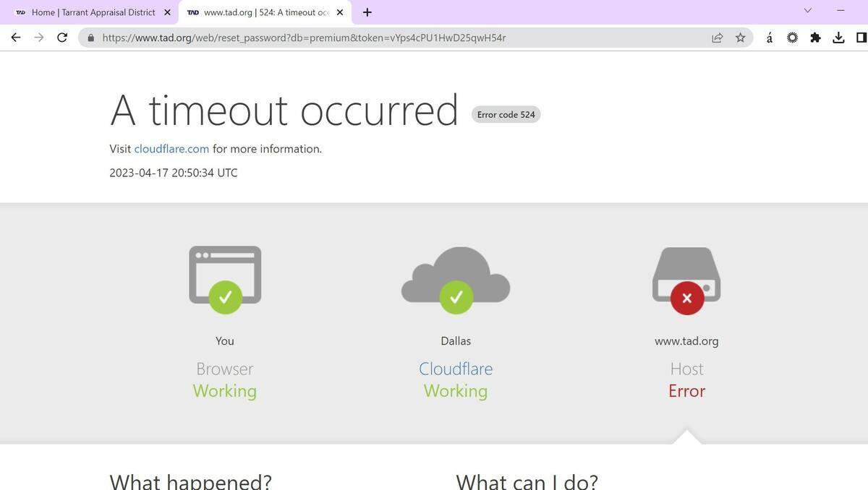The height and width of the screenshot is (490, 868).
Task: Click the browser forward arrow
Action: [39, 38]
